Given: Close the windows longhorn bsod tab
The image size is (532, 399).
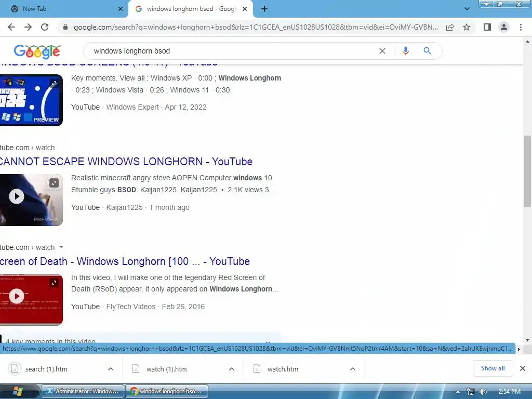Looking at the screenshot, I should tap(245, 9).
